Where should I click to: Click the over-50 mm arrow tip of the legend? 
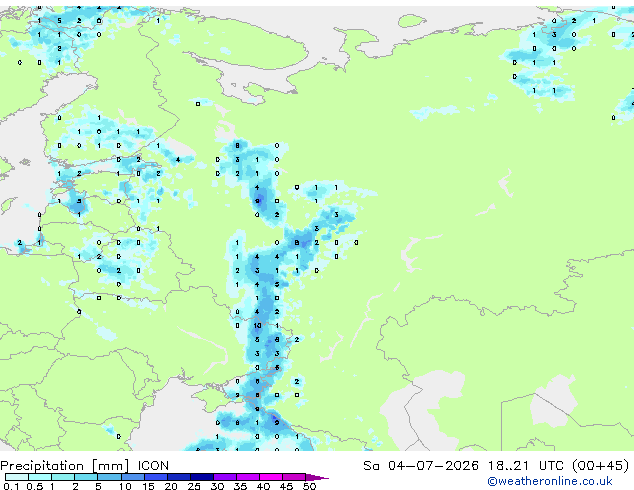[317, 477]
